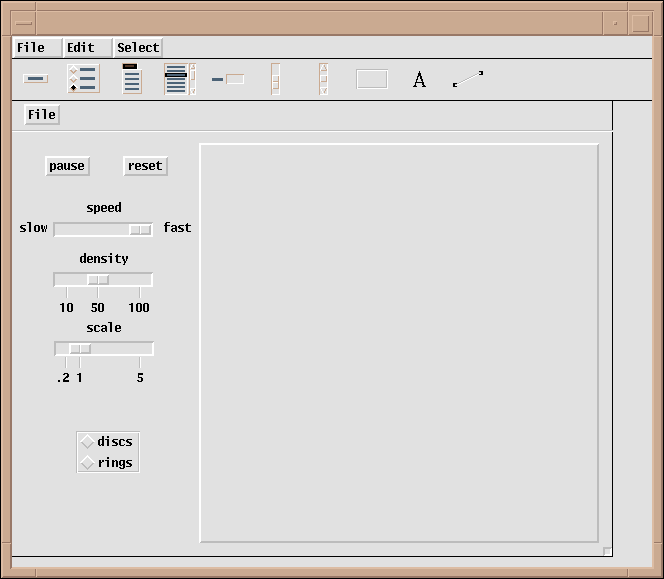Pick the labeled entry field widget icon
664x579 pixels.
pyautogui.click(x=228, y=79)
